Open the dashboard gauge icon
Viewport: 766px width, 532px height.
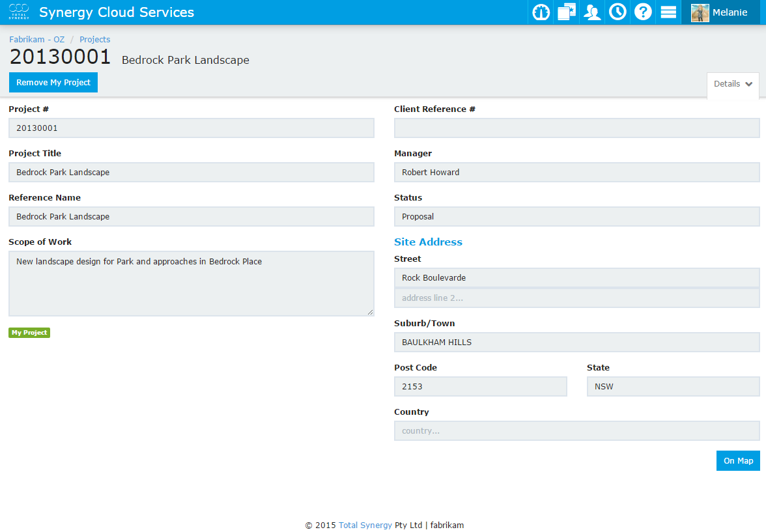(x=541, y=12)
